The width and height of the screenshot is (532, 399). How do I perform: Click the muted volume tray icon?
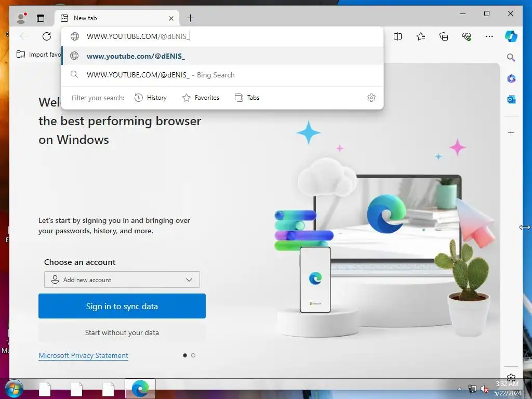485,389
